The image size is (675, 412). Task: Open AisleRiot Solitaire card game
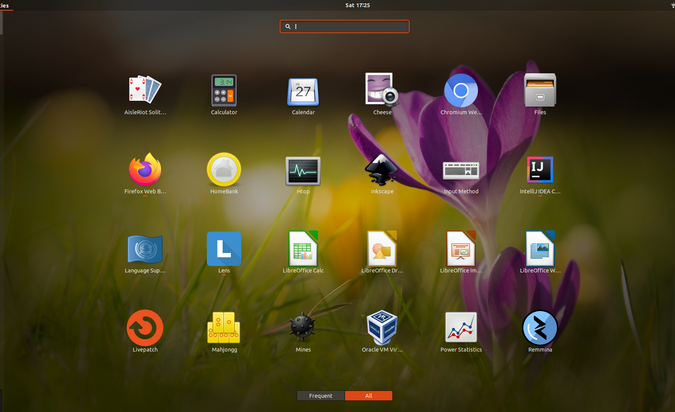coord(144,90)
